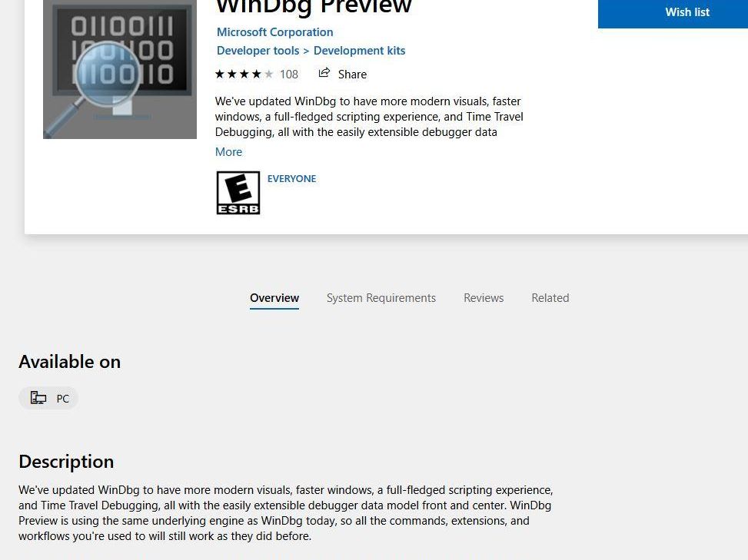748x560 pixels.
Task: Click the Description section heading
Action: pos(66,462)
